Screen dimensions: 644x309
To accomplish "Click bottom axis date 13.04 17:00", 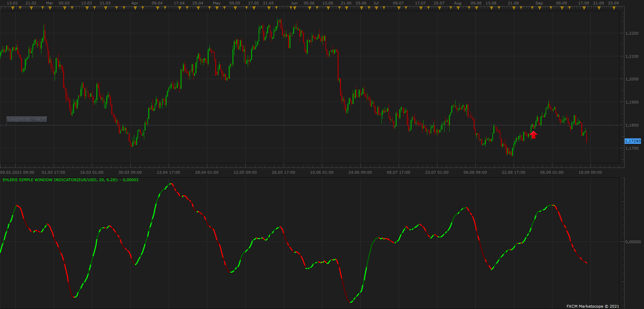I will [169, 172].
